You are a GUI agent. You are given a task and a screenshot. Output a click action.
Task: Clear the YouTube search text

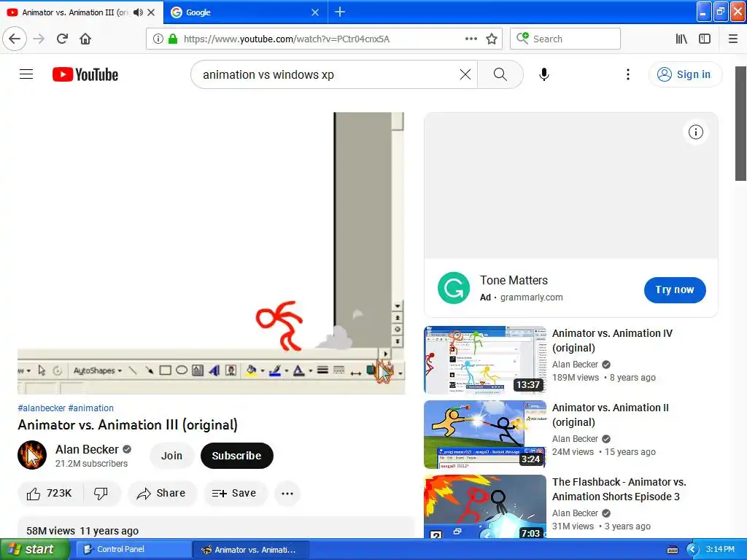click(465, 74)
